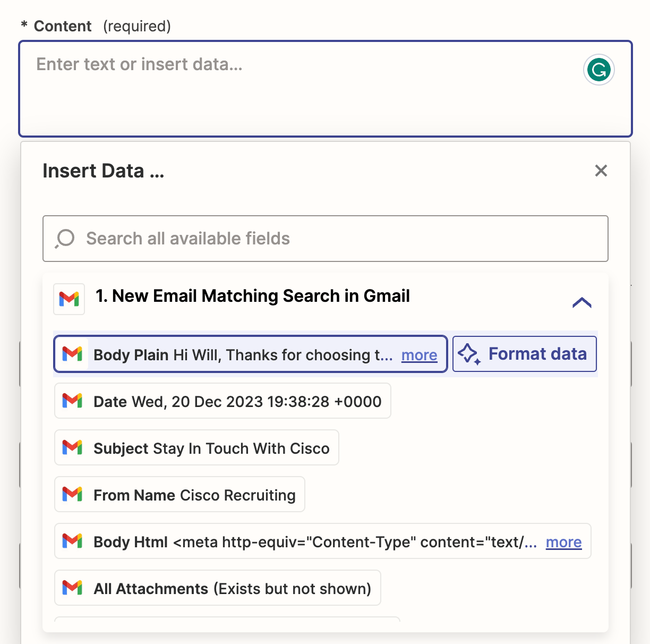Click Gmail icon on From Name field

click(x=72, y=494)
